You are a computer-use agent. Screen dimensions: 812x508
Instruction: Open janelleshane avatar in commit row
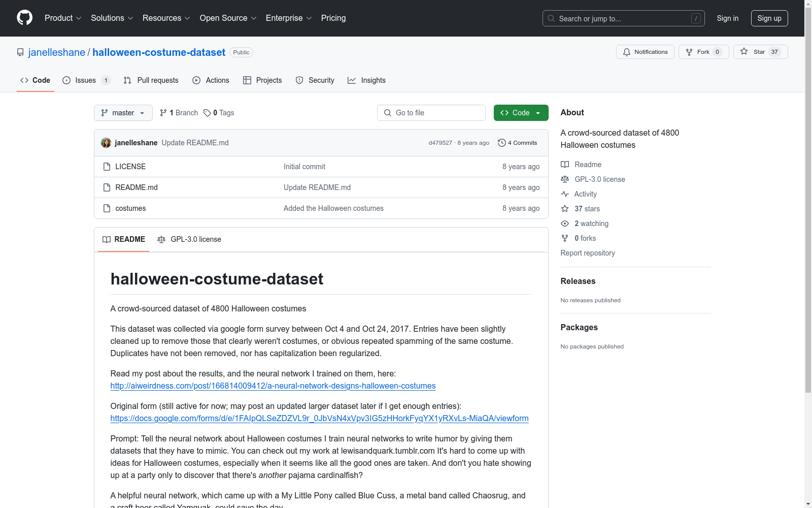pyautogui.click(x=106, y=143)
